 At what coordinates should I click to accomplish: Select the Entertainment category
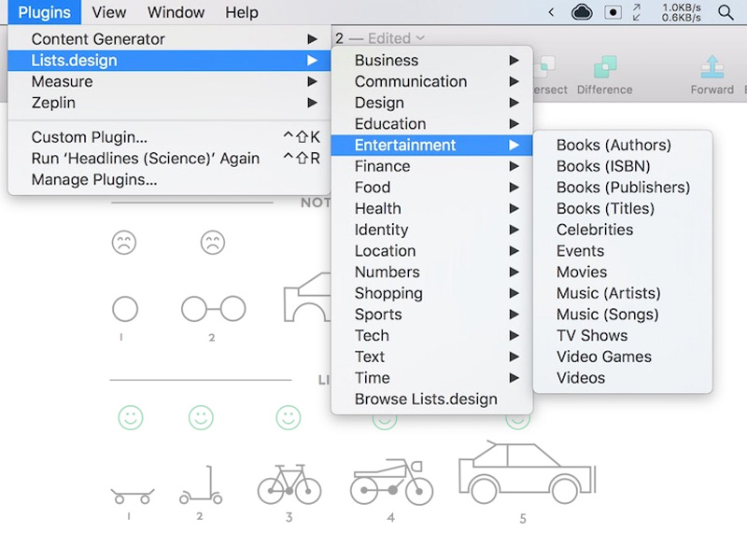431,145
